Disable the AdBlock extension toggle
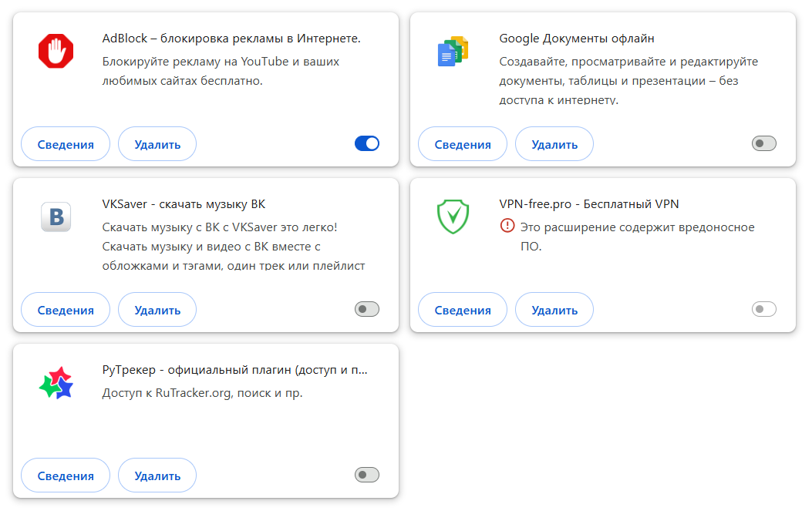The image size is (812, 531). [367, 143]
